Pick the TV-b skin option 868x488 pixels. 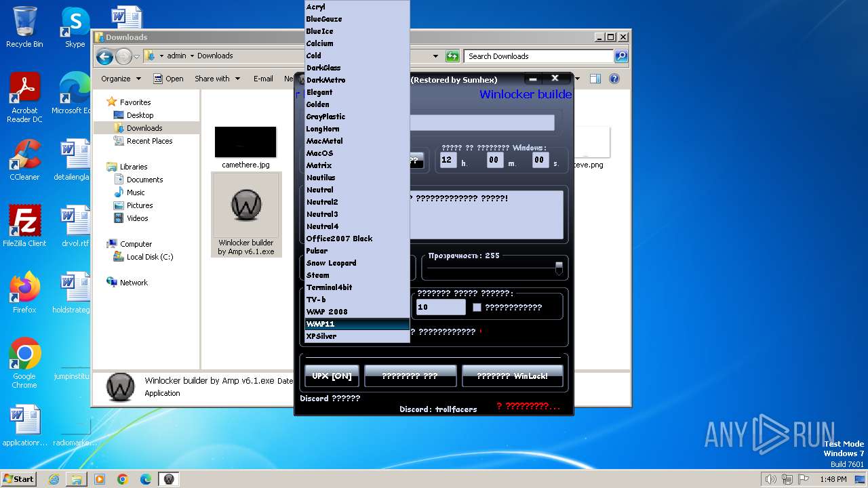click(357, 300)
